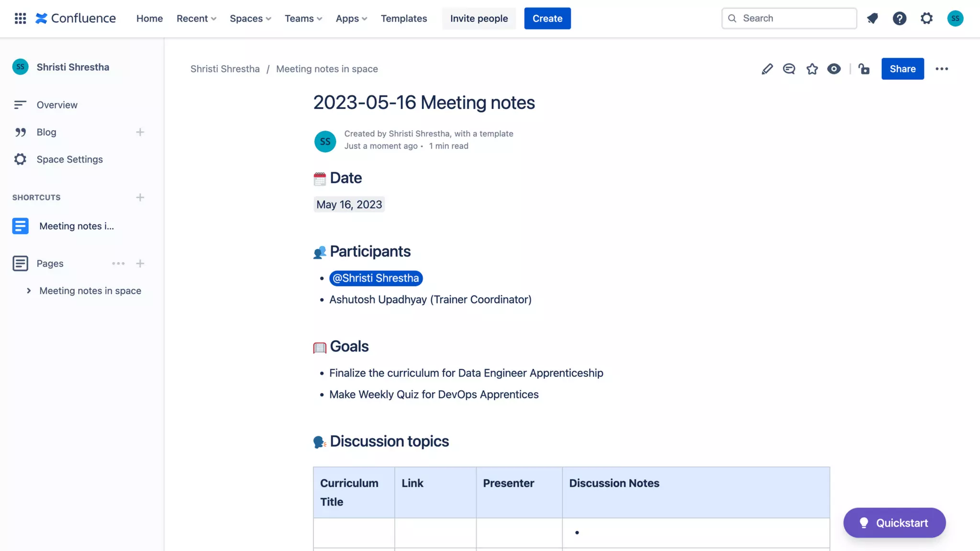Add a new blog post with plus
This screenshot has width=980, height=551.
(140, 132)
